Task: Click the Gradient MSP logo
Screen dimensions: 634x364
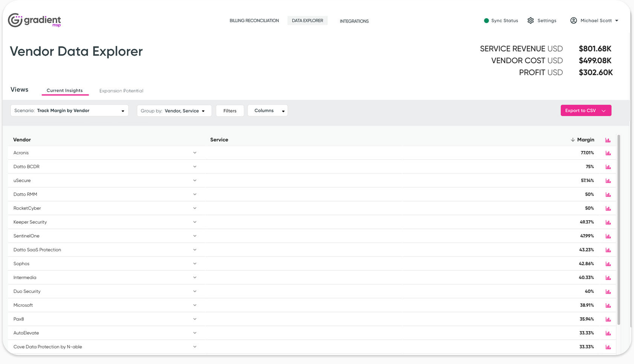Action: 34,20
